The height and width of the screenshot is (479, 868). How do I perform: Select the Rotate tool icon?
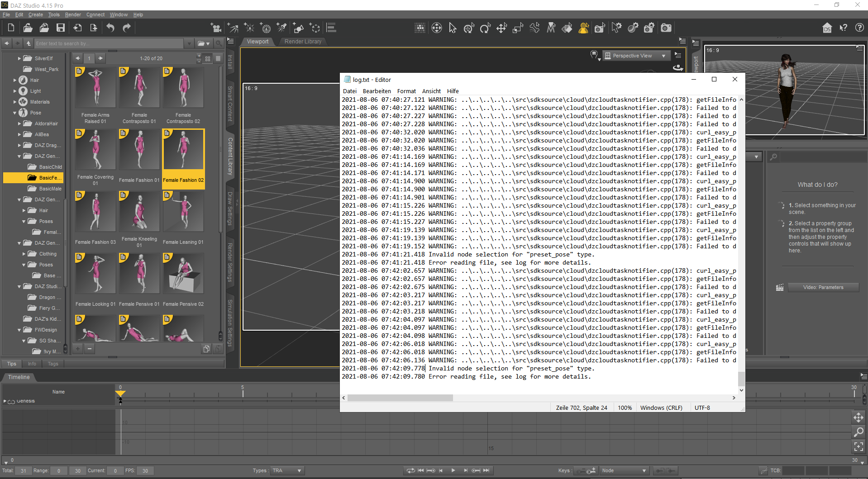tap(485, 28)
